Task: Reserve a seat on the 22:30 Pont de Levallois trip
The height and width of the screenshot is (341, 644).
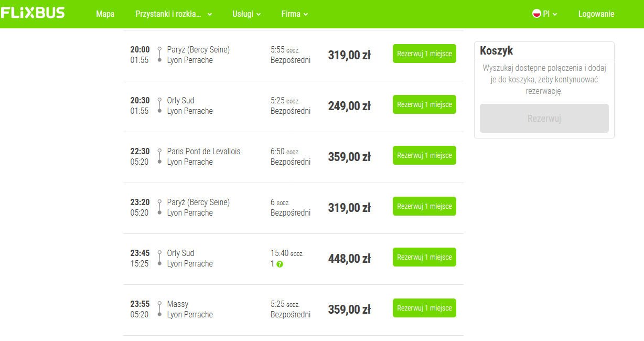Action: click(x=424, y=155)
